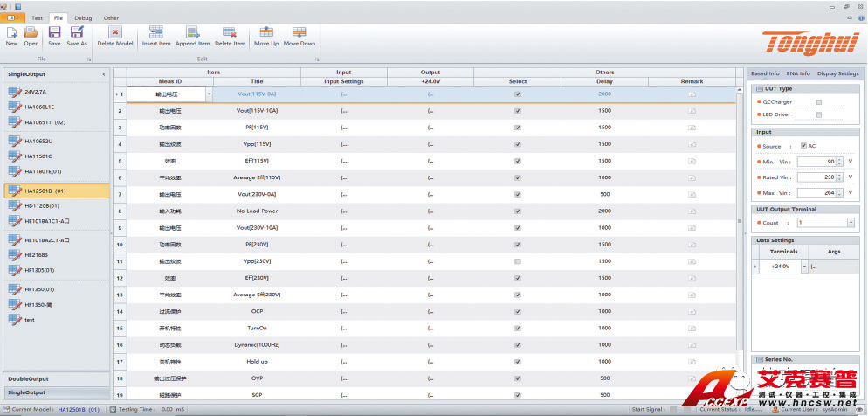Click the New file icon

click(11, 31)
